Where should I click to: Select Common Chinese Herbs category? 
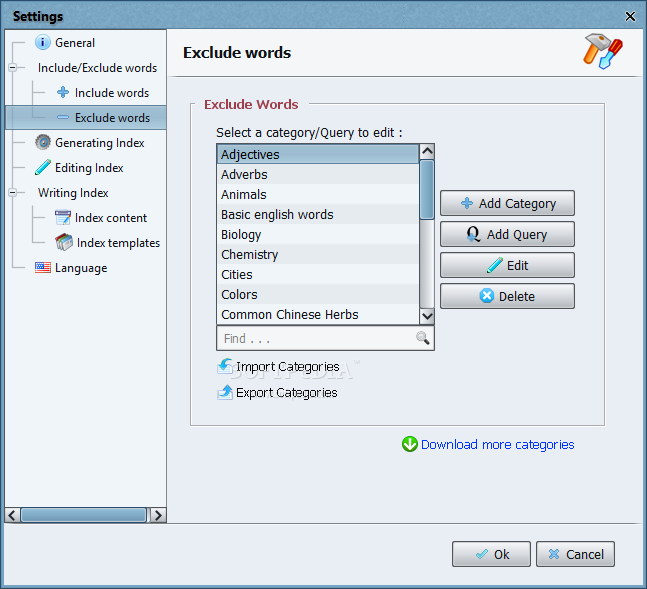[318, 314]
